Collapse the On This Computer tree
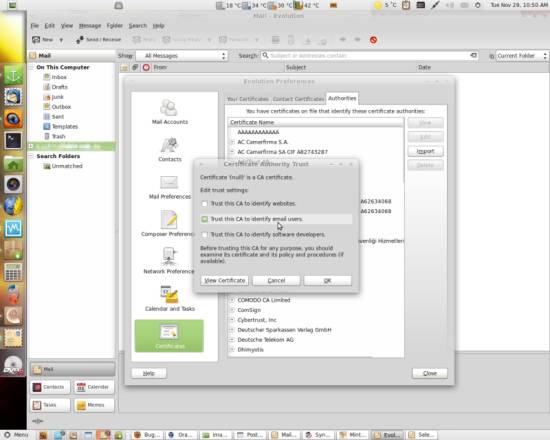Viewport: 550px width, 440px height. coord(31,67)
